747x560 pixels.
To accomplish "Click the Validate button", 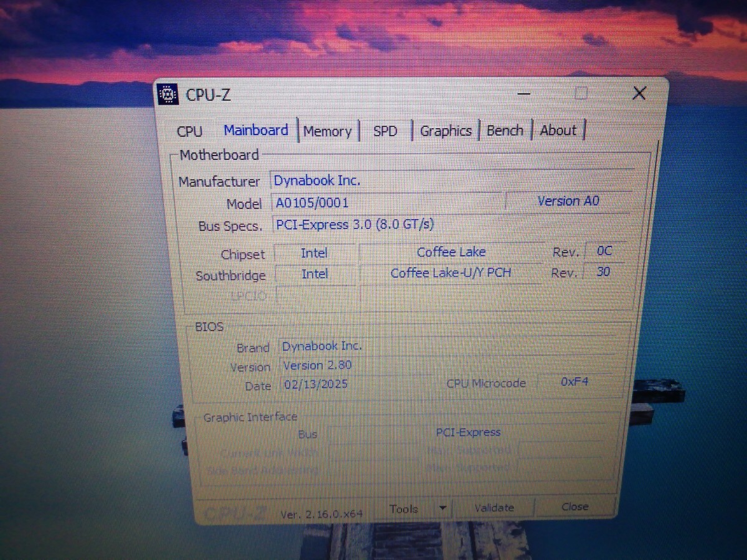I will [494, 508].
